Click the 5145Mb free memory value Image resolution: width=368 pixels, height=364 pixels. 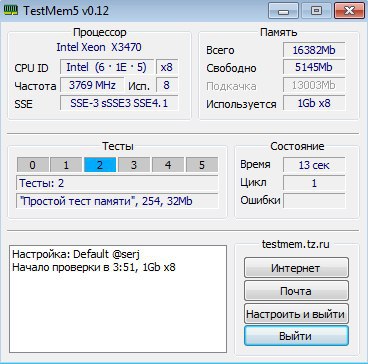click(x=314, y=68)
